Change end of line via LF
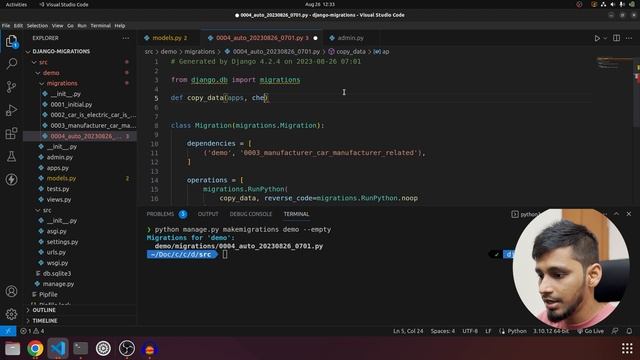Viewport: 640px width, 360px height. point(488,331)
